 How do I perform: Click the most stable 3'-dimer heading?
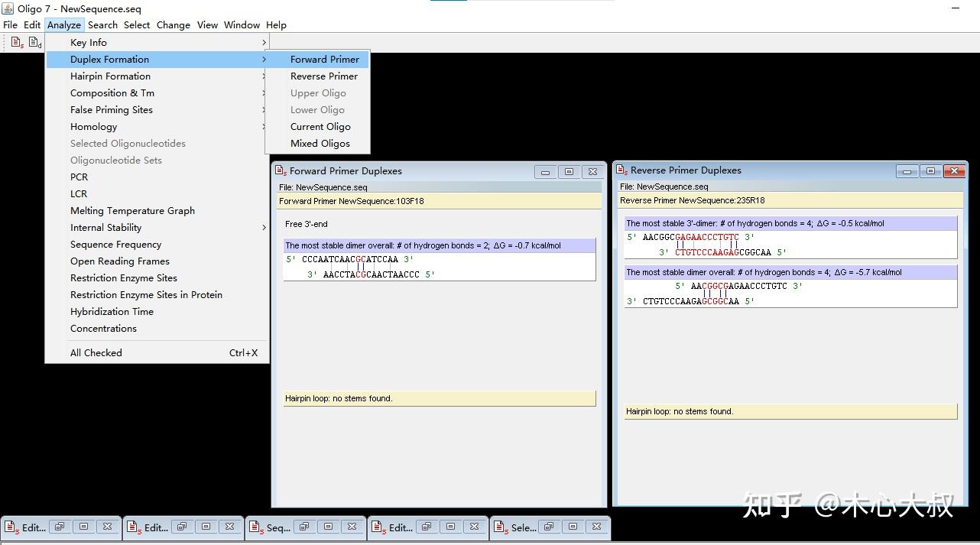point(790,223)
